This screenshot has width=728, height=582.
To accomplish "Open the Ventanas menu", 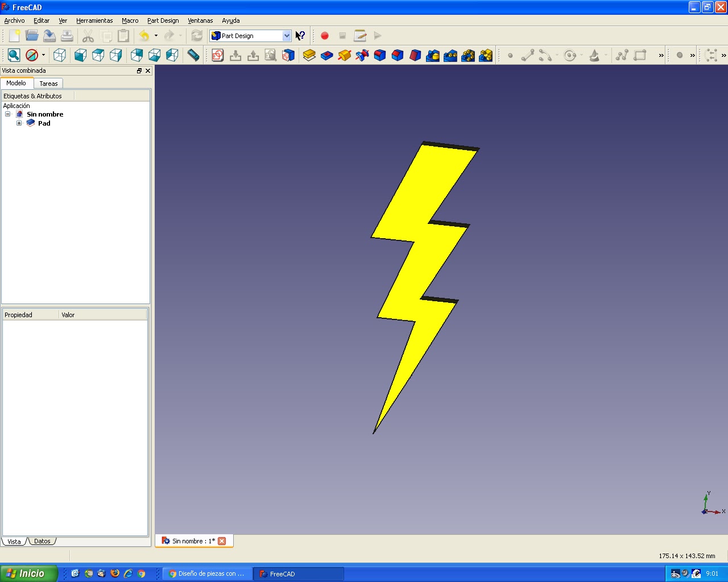I will 200,20.
